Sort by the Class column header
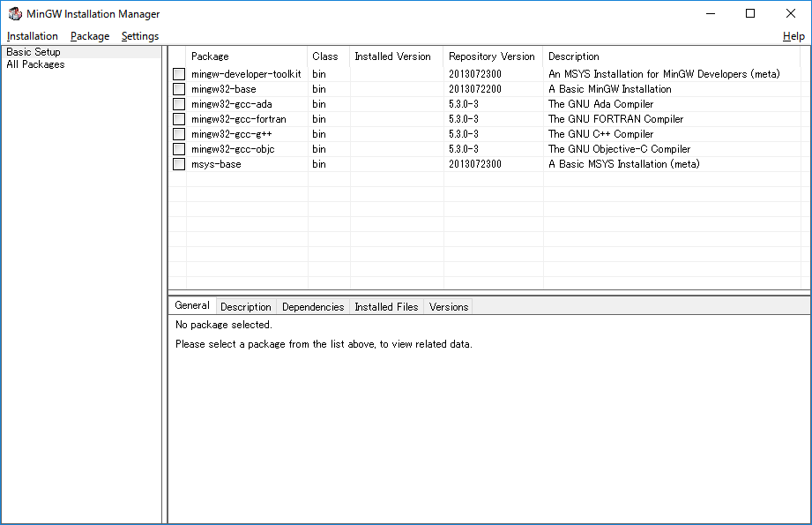812x525 pixels. point(329,56)
